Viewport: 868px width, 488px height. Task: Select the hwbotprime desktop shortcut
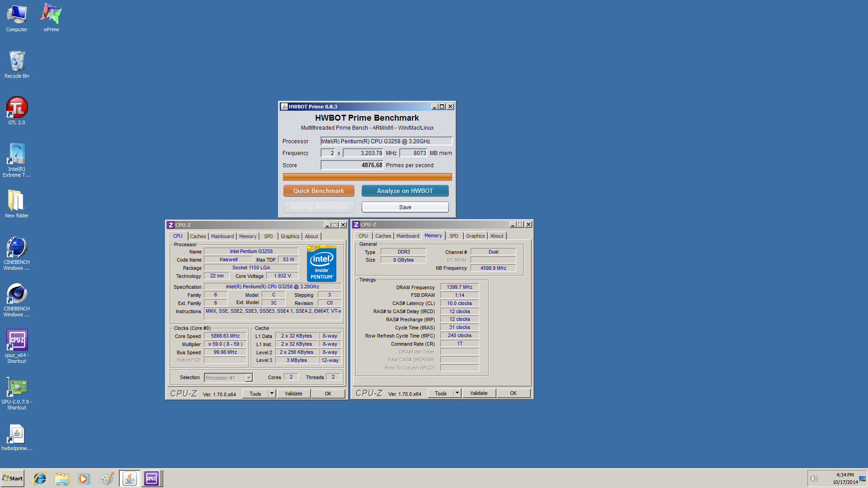pyautogui.click(x=17, y=437)
